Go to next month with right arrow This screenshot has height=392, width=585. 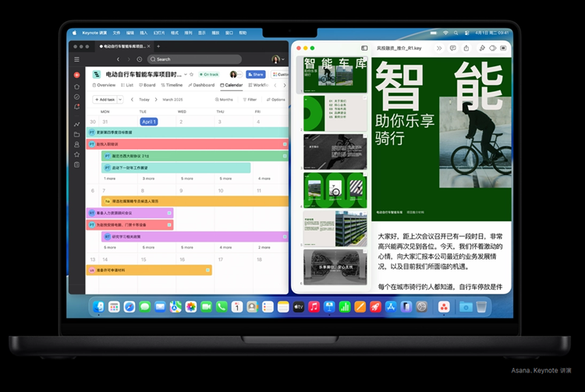click(x=156, y=100)
